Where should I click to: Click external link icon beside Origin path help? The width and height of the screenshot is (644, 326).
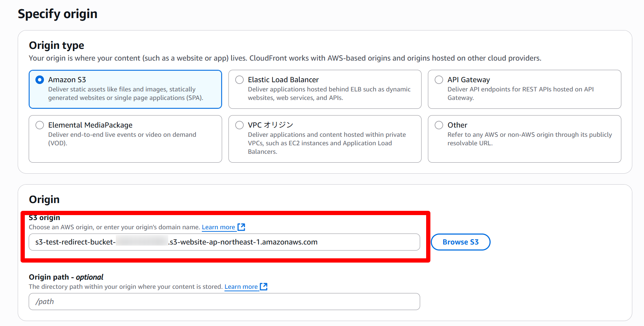(x=264, y=287)
